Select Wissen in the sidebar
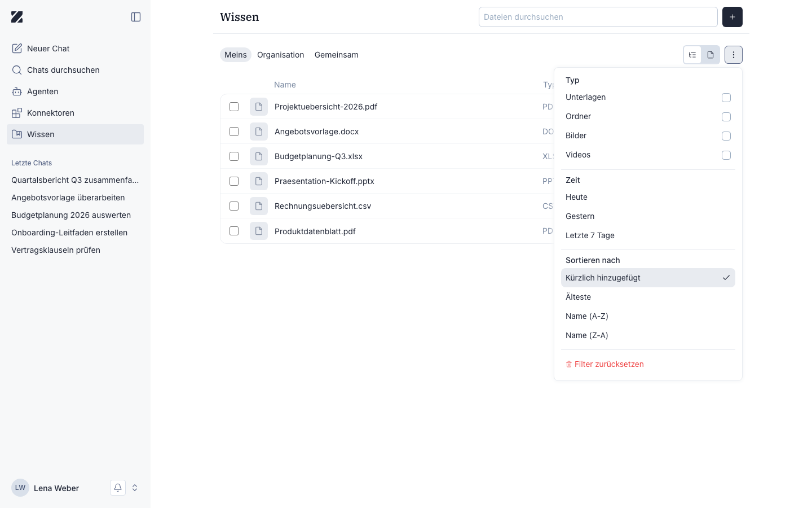The image size is (812, 508). [x=75, y=134]
